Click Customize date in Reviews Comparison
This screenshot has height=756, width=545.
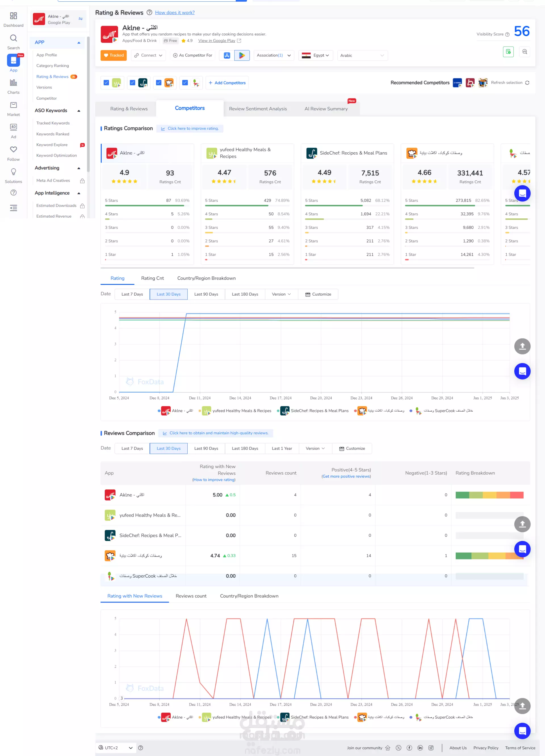pos(352,448)
